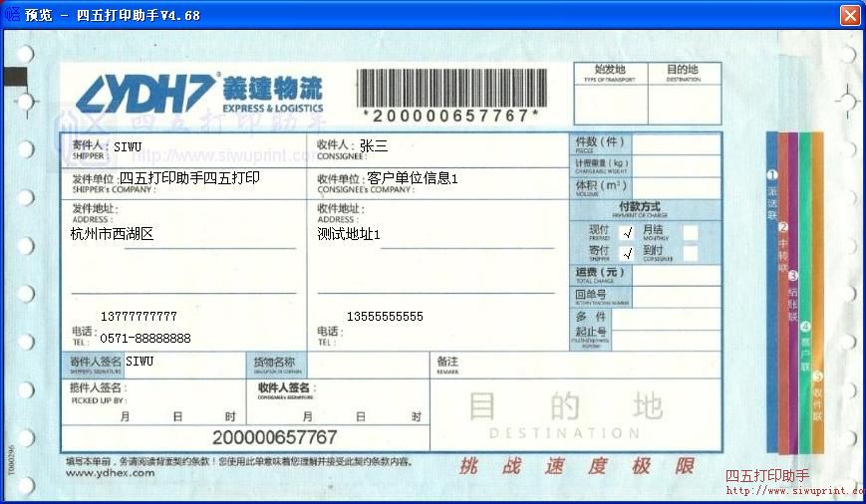
Task: Click the YDH express logistics logo
Action: click(199, 95)
